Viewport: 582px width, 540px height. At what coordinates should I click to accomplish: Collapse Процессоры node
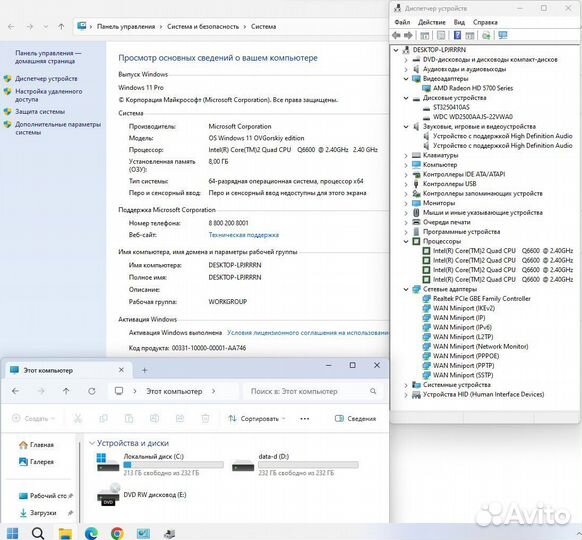406,241
